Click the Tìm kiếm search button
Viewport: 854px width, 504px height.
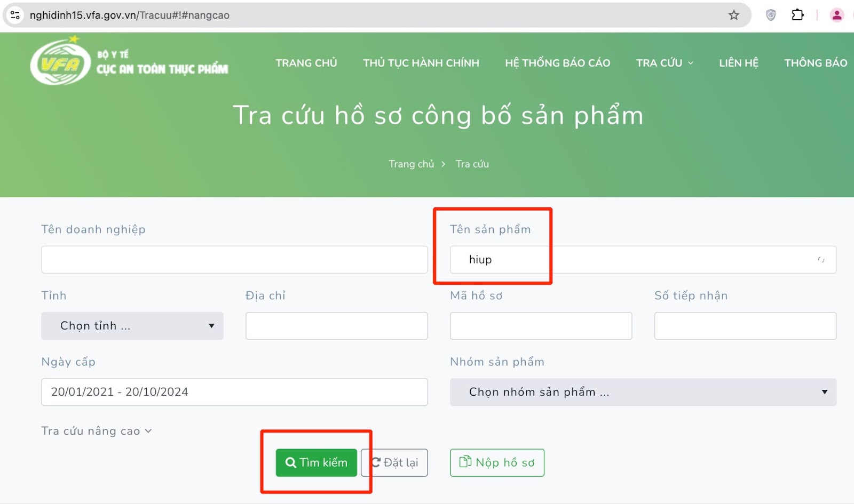[317, 462]
